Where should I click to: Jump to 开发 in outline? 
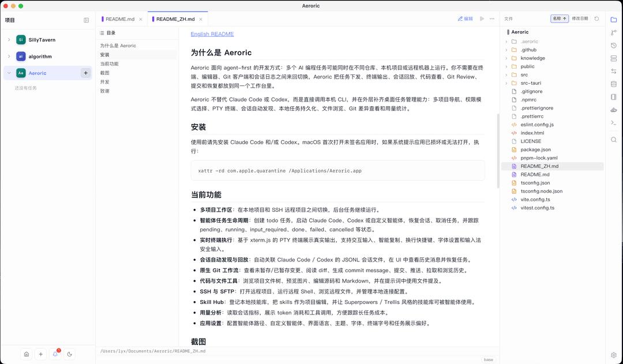pyautogui.click(x=105, y=82)
